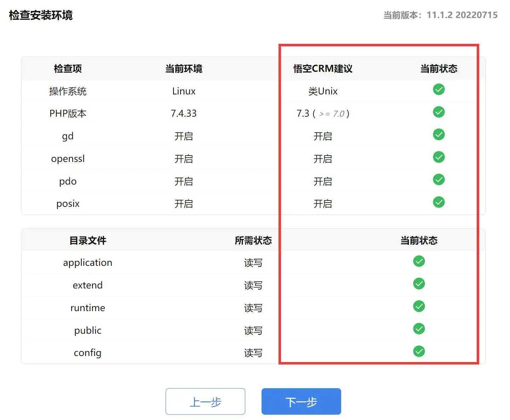Click the 操作系统 row label
The image size is (510, 420).
[x=68, y=91]
